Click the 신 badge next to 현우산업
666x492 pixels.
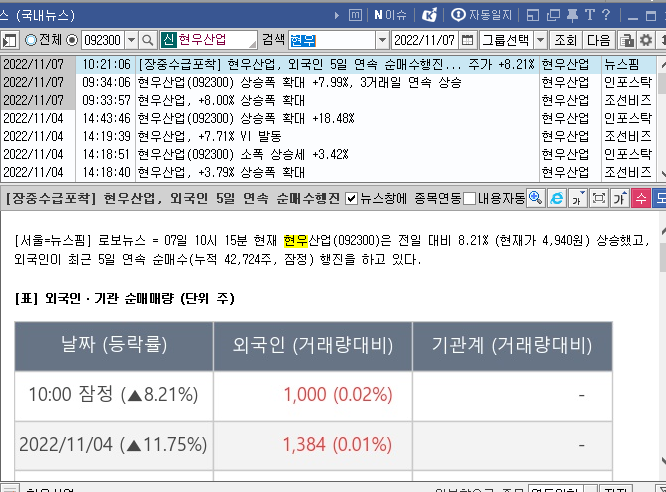point(168,40)
